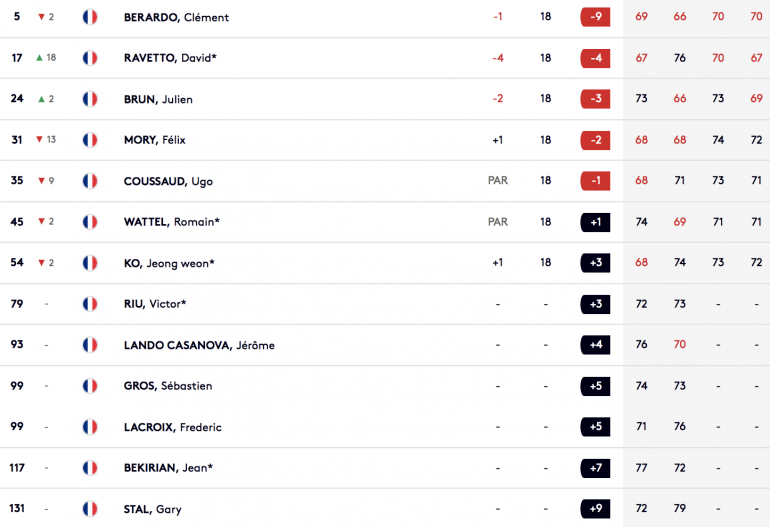Click the +7 badge in BEKIRIAN's row

pyautogui.click(x=595, y=468)
